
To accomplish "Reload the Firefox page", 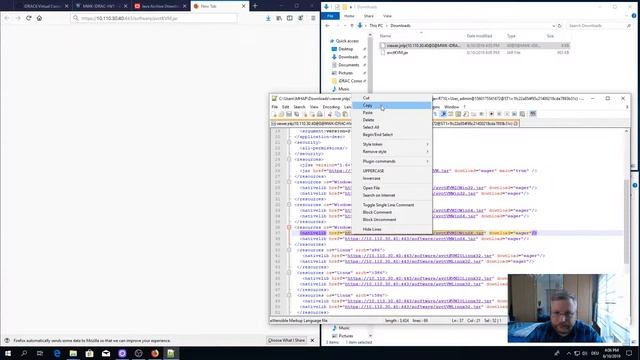I will 29,18.
